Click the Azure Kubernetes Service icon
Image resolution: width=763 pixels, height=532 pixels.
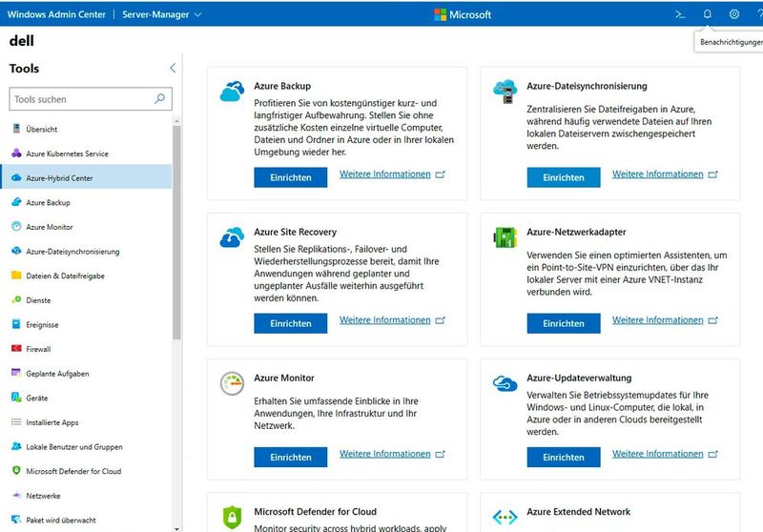click(x=16, y=153)
